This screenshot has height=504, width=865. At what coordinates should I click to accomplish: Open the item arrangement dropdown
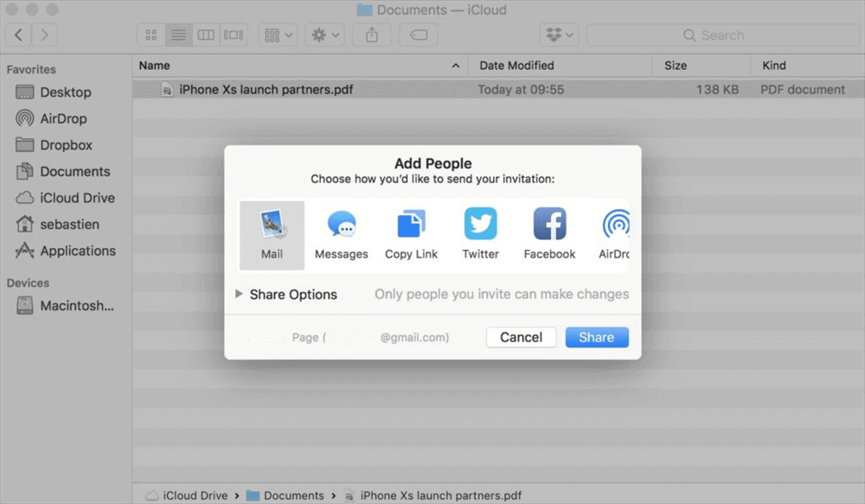tap(278, 35)
